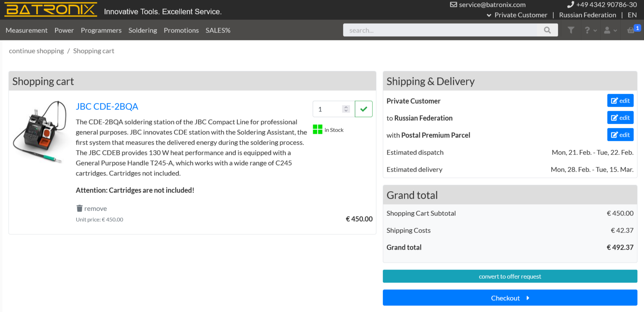Image resolution: width=644 pixels, height=312 pixels.
Task: Open JBC CDE-2BQA product link
Action: point(107,106)
